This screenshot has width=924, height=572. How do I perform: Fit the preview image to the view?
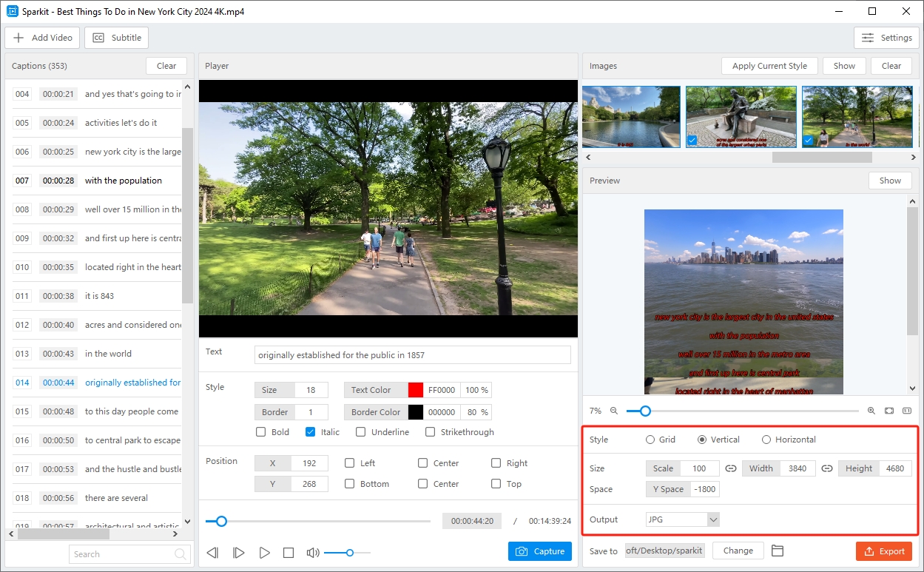(888, 411)
